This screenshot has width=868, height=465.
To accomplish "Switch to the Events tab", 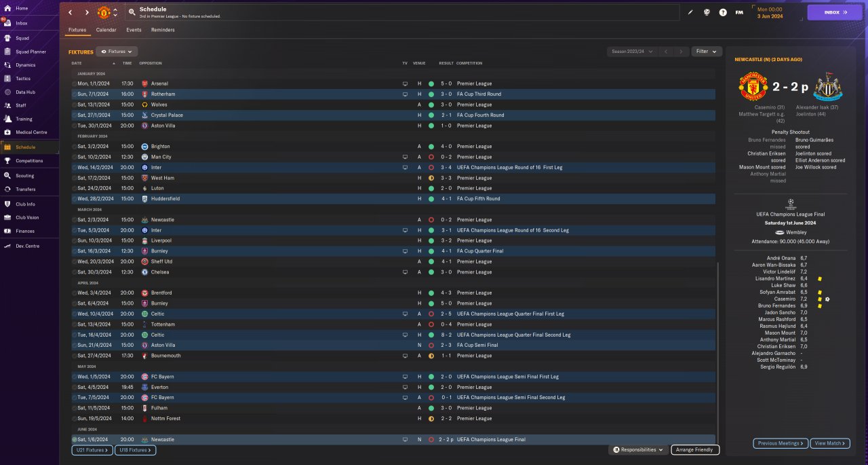I will [x=134, y=30].
